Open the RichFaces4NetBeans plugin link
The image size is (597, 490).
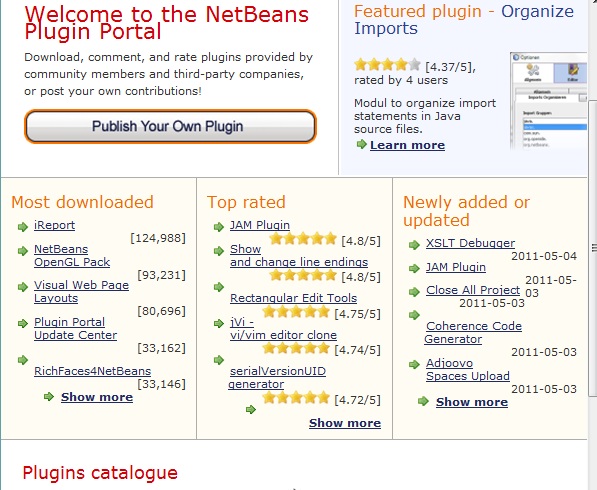(x=93, y=371)
